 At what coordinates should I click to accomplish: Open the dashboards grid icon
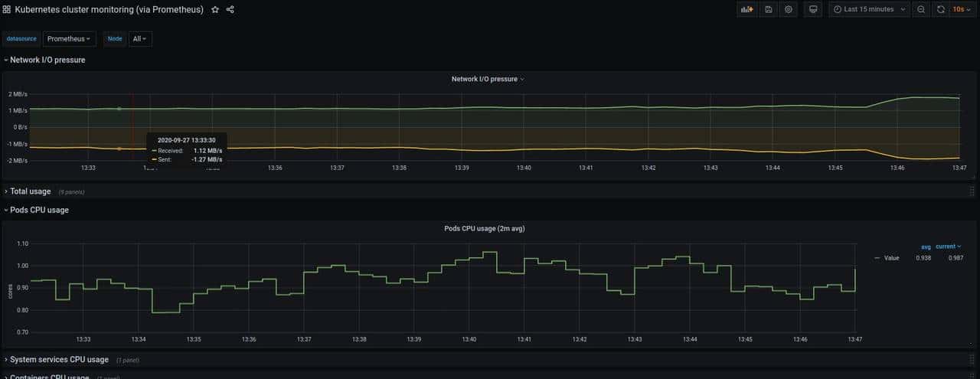click(7, 10)
